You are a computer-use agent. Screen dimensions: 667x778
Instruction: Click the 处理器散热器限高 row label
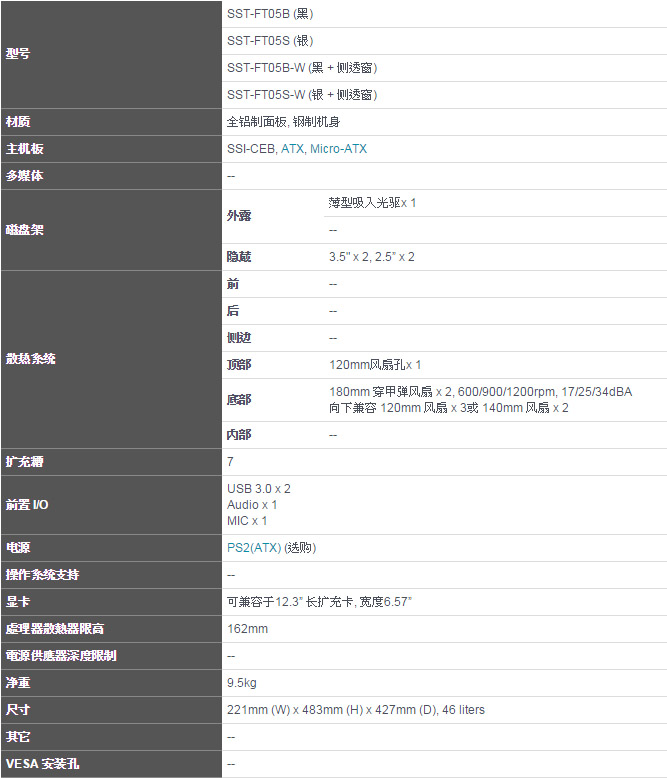pyautogui.click(x=55, y=629)
